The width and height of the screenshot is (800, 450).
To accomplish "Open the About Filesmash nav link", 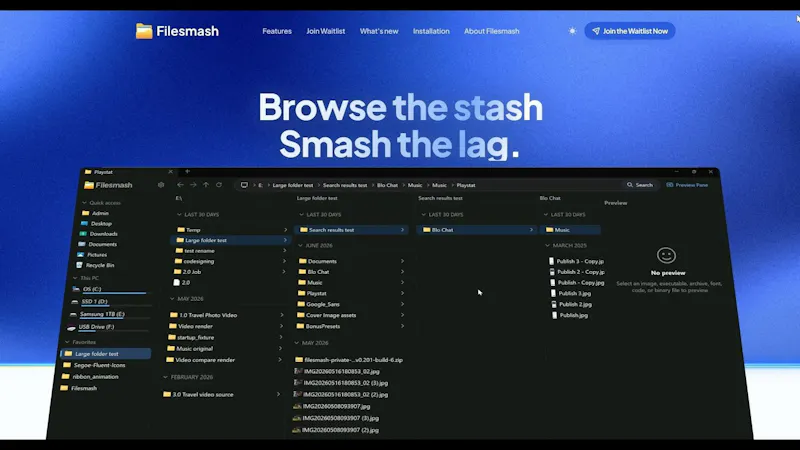I will point(491,31).
